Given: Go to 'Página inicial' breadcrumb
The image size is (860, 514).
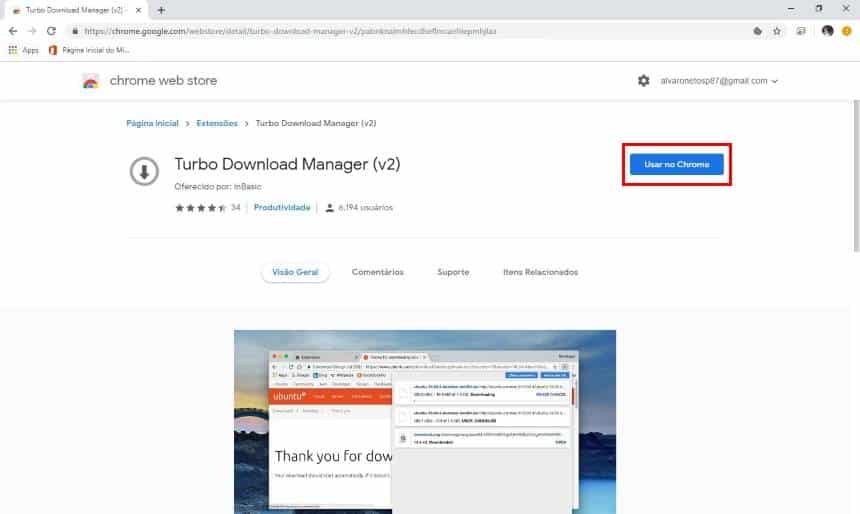Looking at the screenshot, I should coord(152,123).
